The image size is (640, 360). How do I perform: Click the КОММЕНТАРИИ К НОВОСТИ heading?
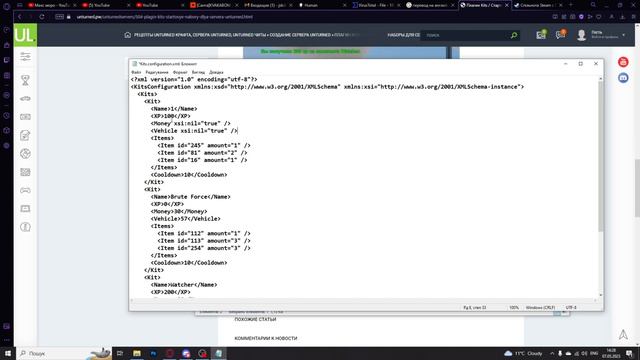click(x=266, y=338)
